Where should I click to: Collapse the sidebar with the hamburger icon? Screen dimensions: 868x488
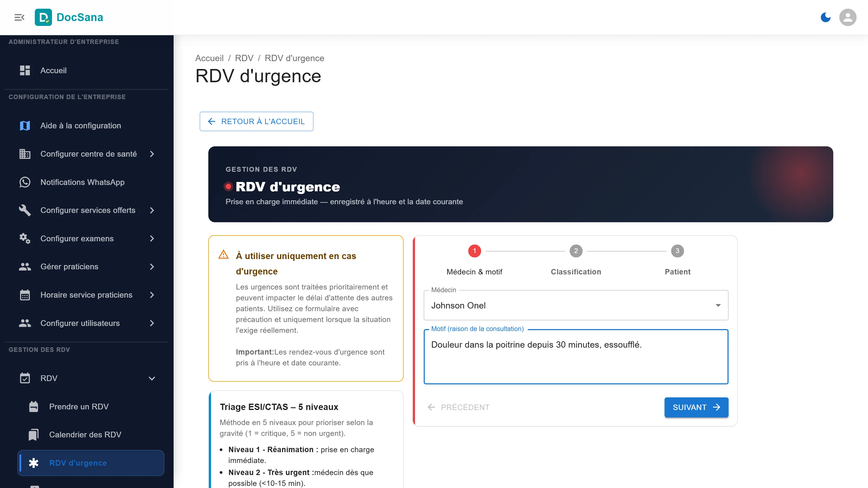coord(19,17)
